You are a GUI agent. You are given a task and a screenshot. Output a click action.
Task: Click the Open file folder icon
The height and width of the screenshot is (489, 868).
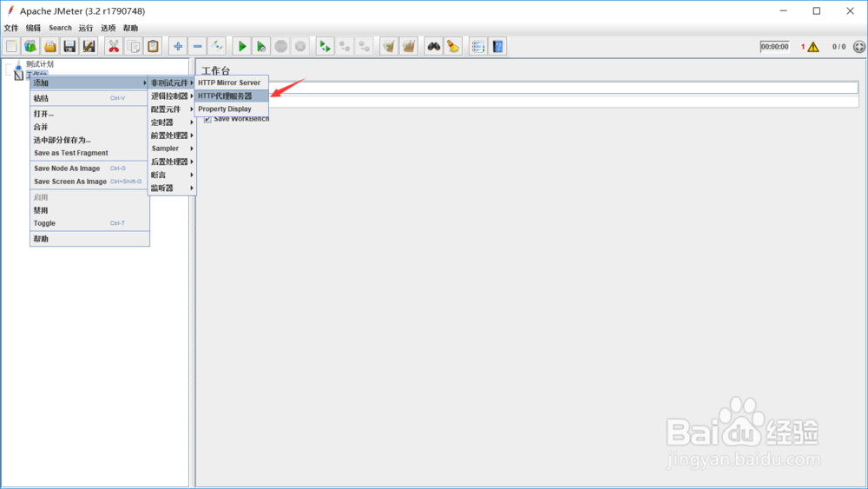(49, 47)
